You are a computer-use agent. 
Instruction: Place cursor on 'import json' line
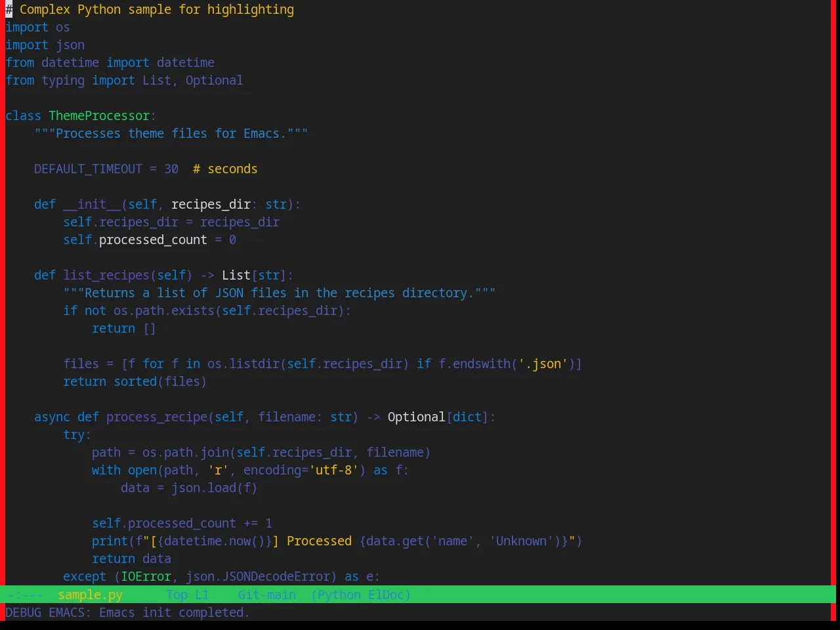coord(45,45)
